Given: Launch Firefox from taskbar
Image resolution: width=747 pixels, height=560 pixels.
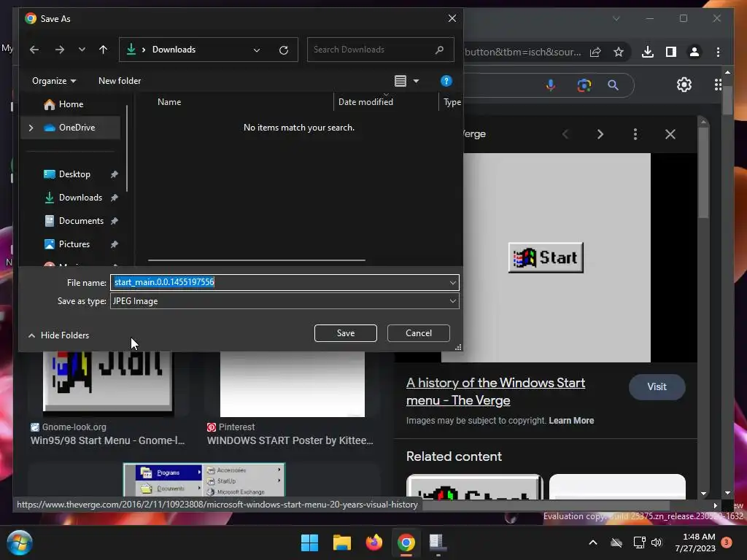Looking at the screenshot, I should [x=374, y=542].
